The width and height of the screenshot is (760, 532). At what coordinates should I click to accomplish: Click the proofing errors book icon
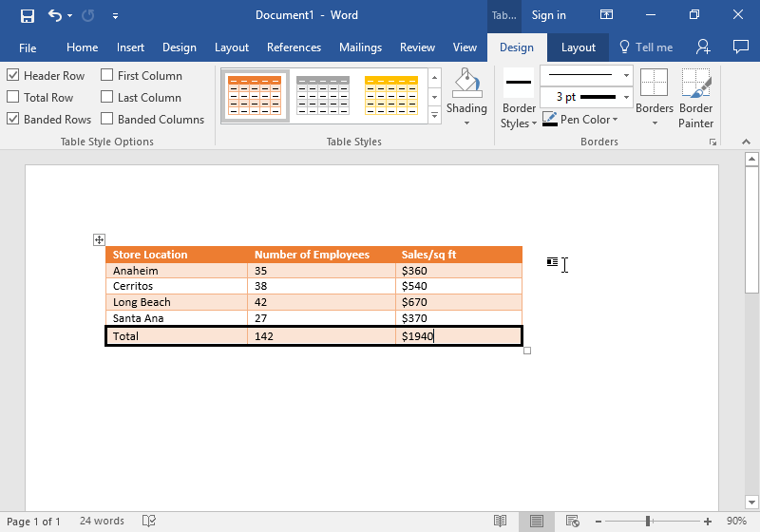(149, 521)
